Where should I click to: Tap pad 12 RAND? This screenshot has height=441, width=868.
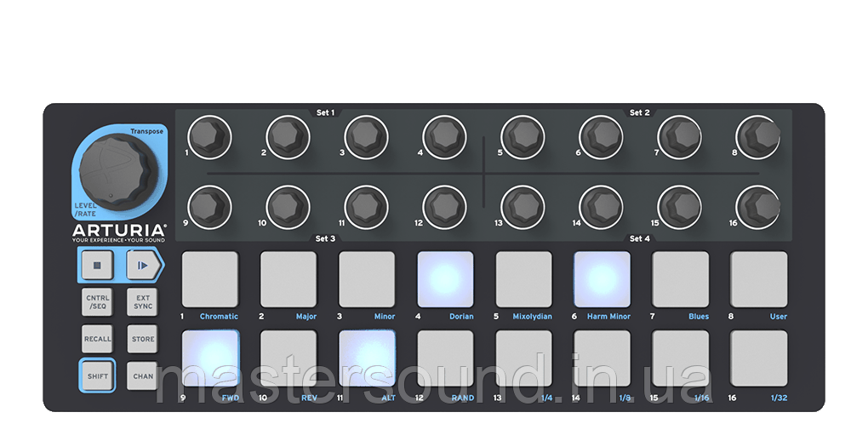pos(445,358)
